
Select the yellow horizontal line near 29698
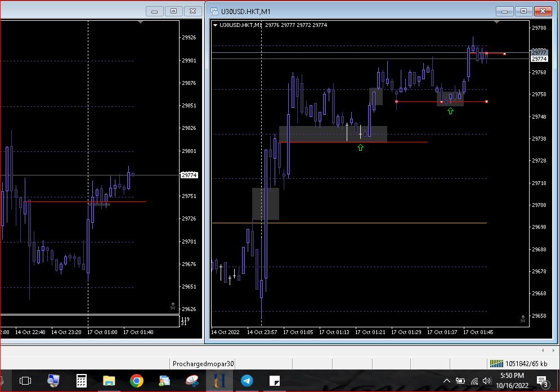(350, 223)
